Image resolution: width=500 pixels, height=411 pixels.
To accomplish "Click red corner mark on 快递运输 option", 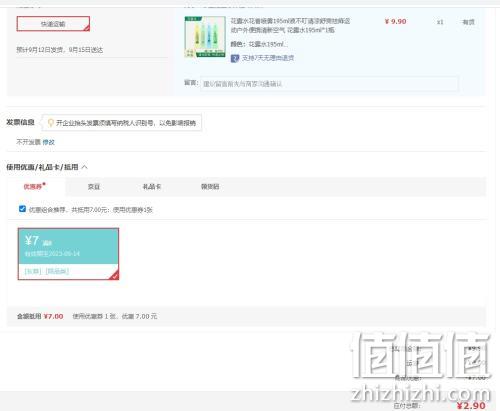I will point(86,28).
